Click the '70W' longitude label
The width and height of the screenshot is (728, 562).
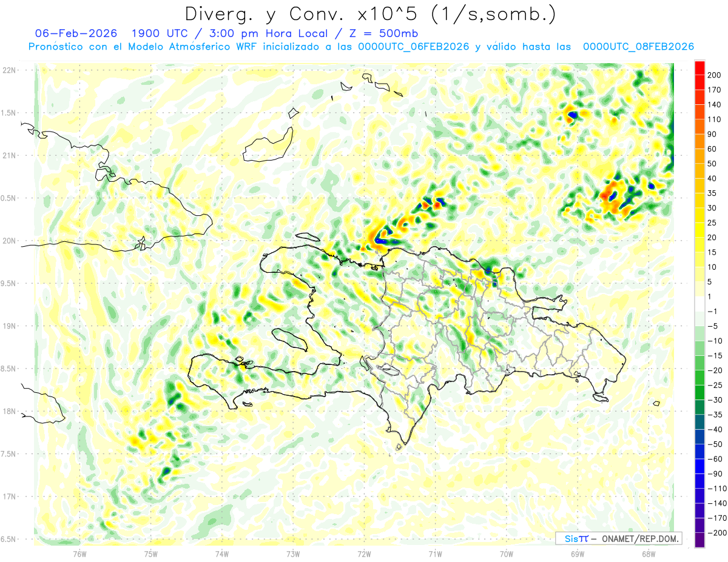point(507,553)
